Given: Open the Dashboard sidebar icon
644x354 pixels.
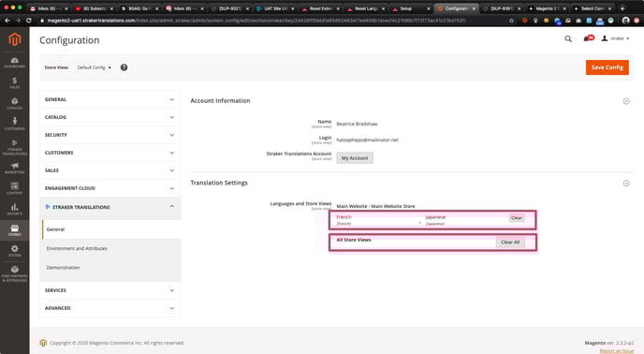Looking at the screenshot, I should (x=14, y=62).
